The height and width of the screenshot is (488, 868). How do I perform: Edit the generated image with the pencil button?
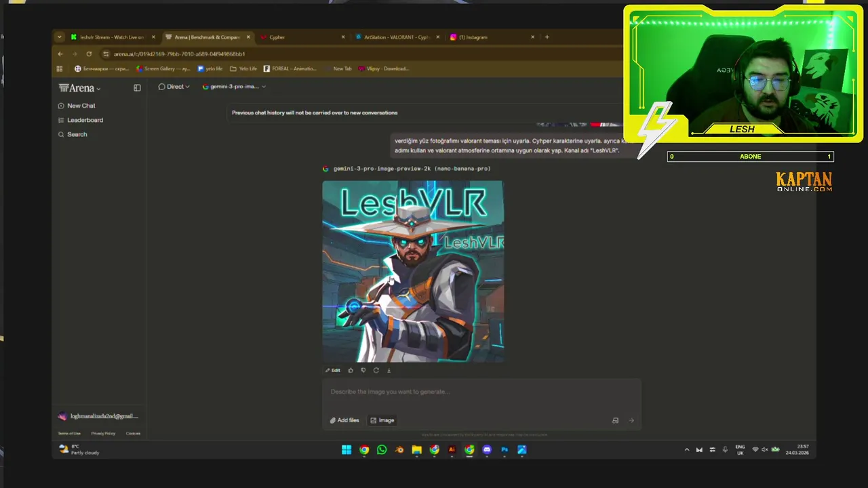[332, 370]
